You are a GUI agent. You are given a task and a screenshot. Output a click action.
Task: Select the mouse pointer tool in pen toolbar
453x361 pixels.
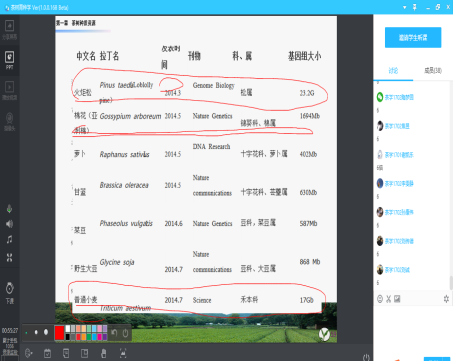coord(125,333)
